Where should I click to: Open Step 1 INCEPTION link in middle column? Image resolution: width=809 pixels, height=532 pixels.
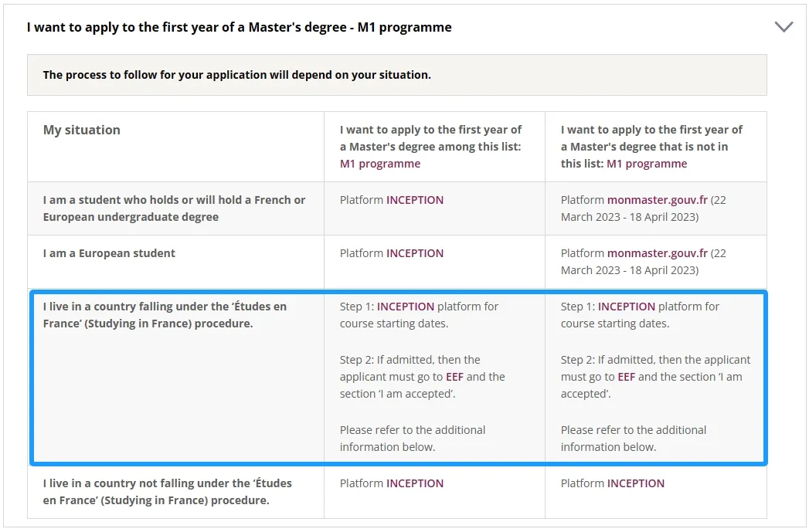tap(406, 307)
